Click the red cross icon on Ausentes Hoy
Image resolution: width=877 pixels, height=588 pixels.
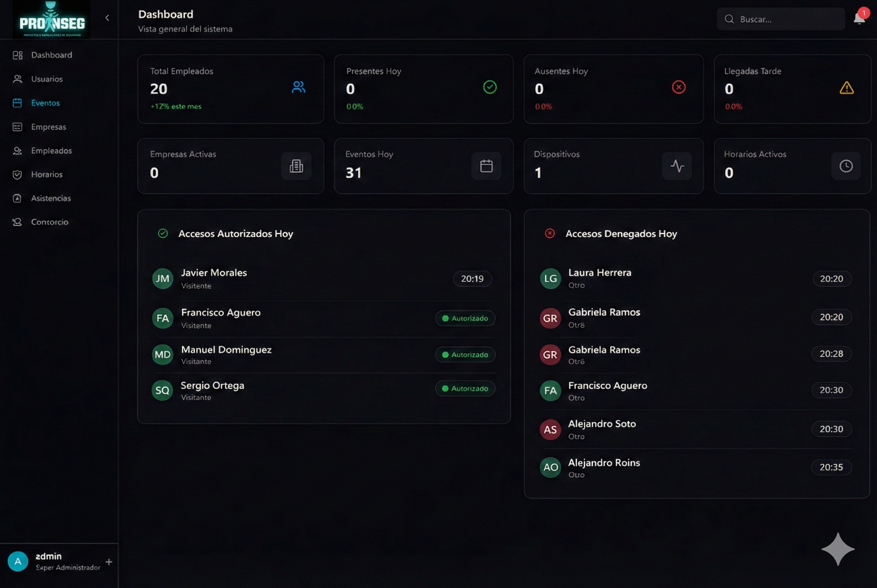click(x=679, y=87)
